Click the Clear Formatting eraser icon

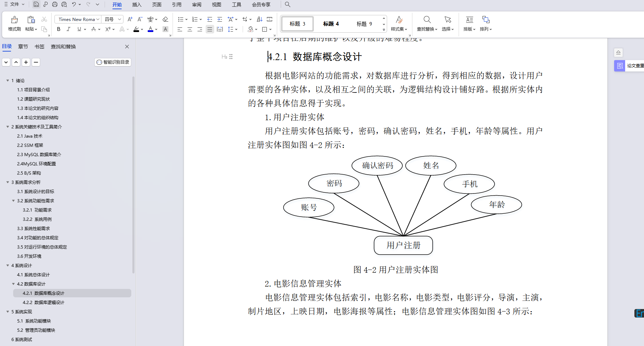[165, 19]
